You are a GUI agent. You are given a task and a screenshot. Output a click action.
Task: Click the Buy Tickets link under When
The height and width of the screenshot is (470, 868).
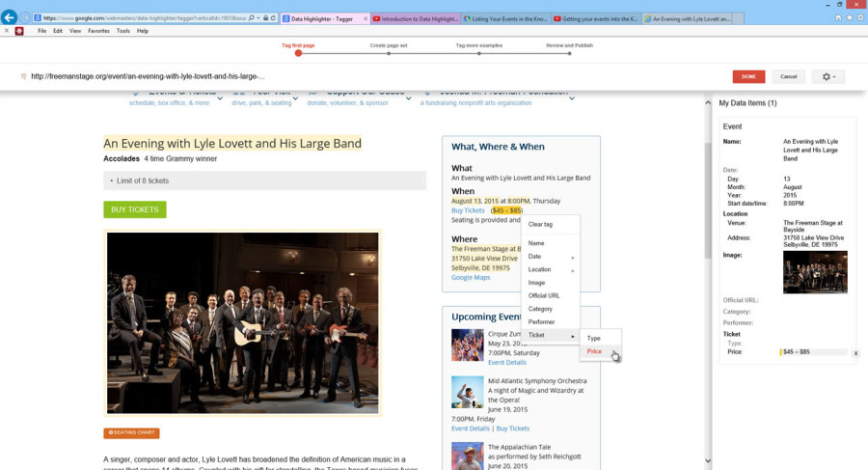[468, 210]
